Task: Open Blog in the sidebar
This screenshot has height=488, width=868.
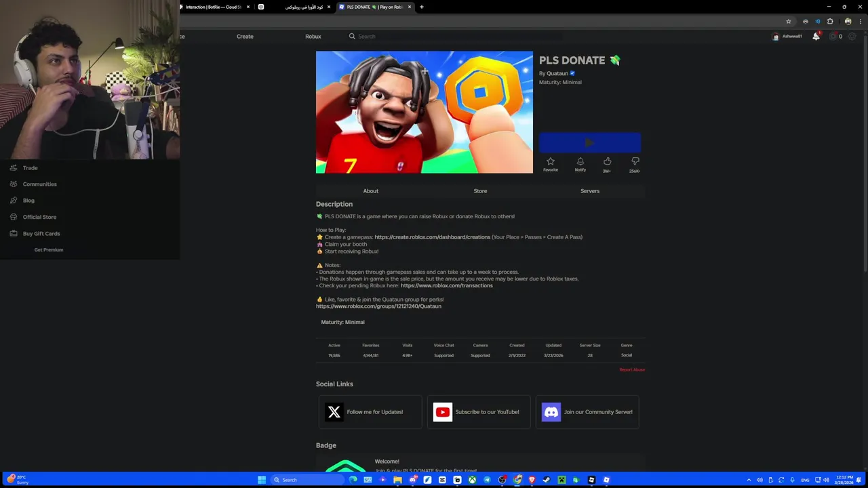Action: 28,201
